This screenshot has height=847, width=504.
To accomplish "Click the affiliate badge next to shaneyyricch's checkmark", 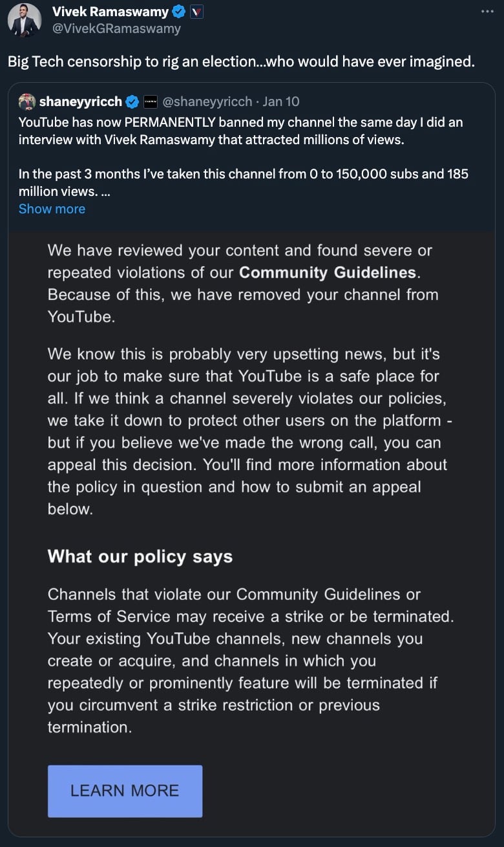I will coord(150,102).
